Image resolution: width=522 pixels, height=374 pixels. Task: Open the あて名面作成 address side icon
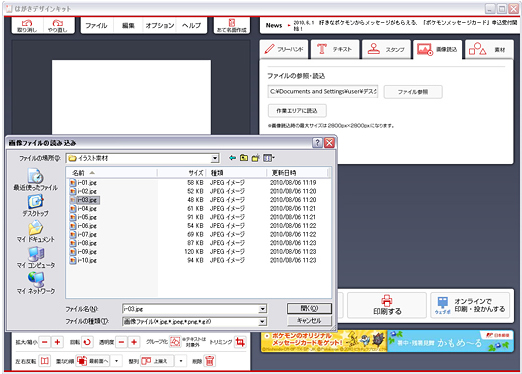point(232,25)
